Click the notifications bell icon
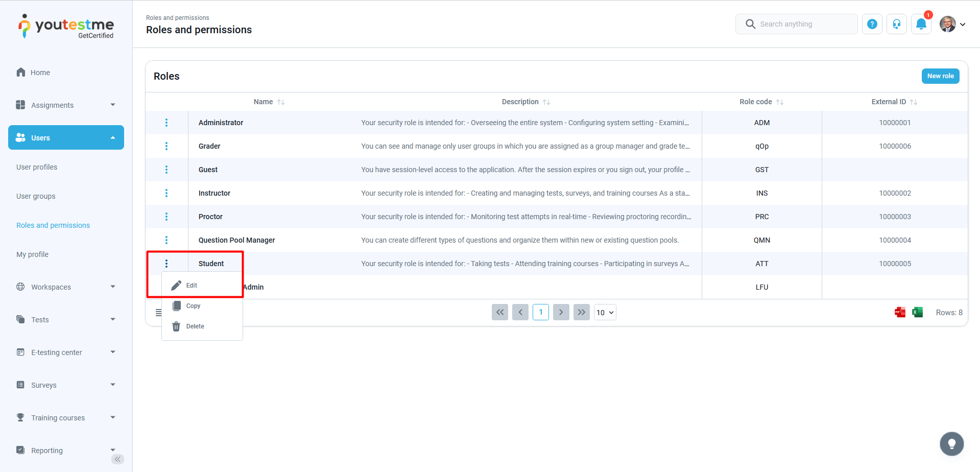The width and height of the screenshot is (980, 472). [921, 24]
